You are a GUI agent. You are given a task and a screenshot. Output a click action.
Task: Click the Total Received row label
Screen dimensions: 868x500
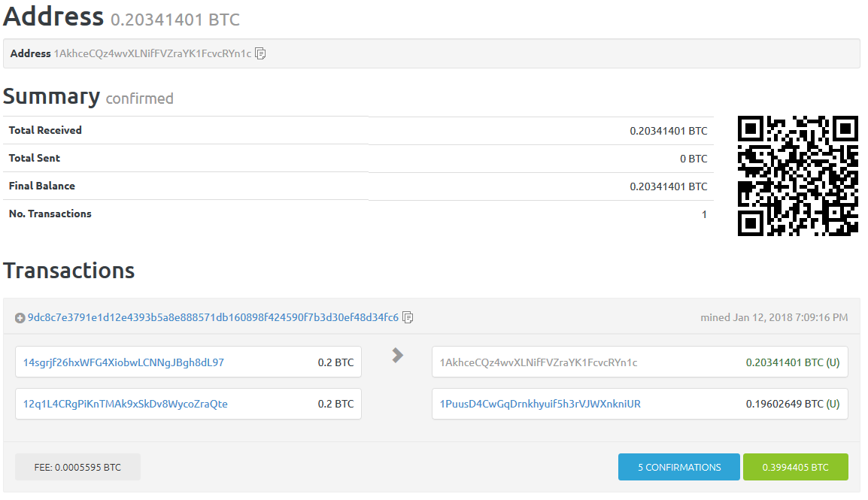(x=45, y=131)
